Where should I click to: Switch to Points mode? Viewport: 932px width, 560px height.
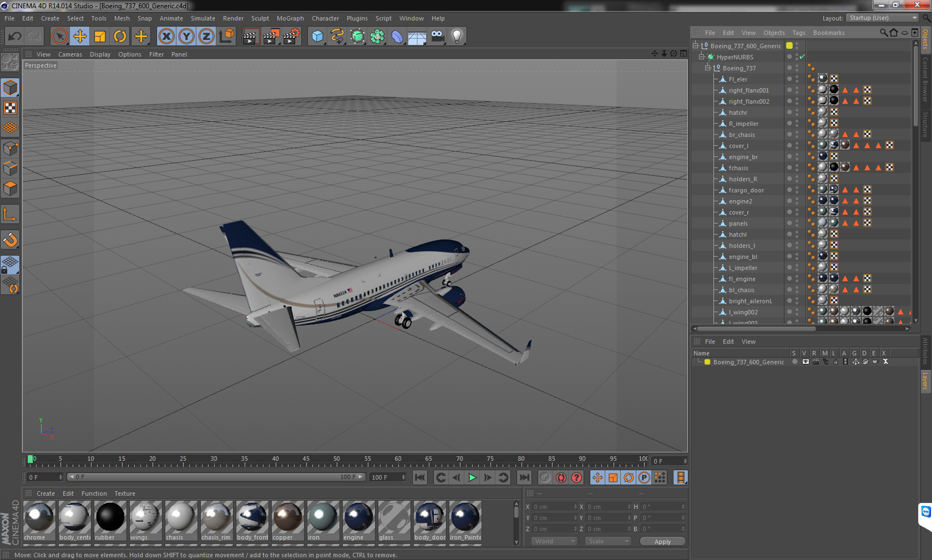[10, 148]
